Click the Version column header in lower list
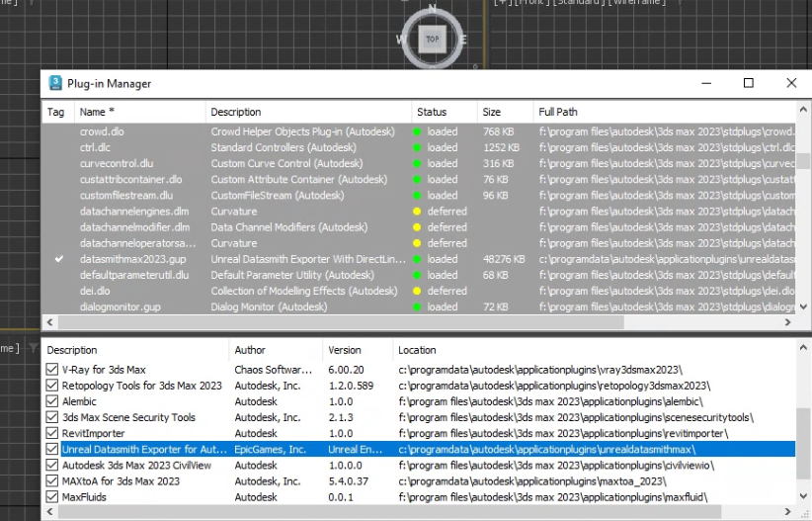This screenshot has height=521, width=812. tap(358, 350)
